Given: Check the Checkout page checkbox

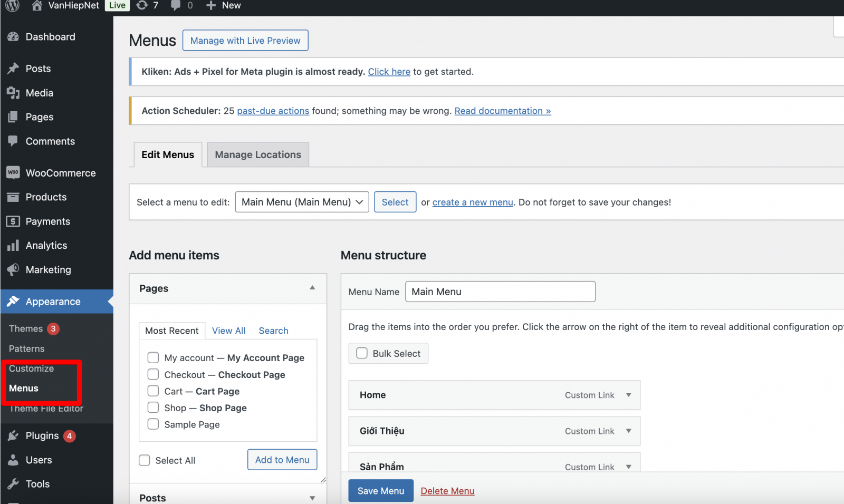Looking at the screenshot, I should (x=153, y=374).
